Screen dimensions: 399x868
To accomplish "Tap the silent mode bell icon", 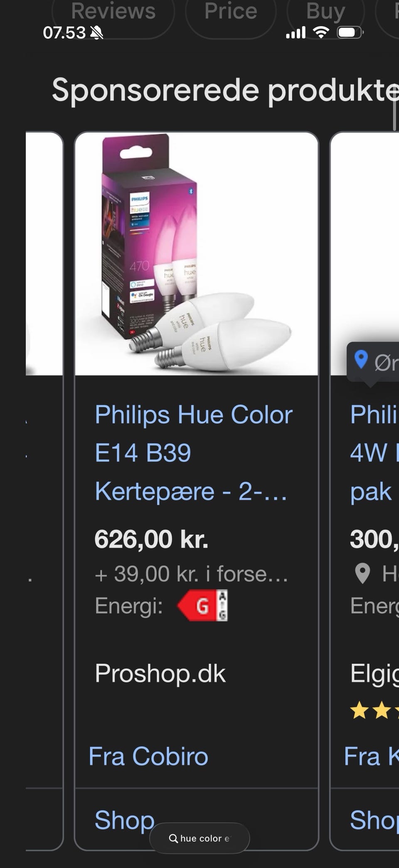I will coord(97,32).
